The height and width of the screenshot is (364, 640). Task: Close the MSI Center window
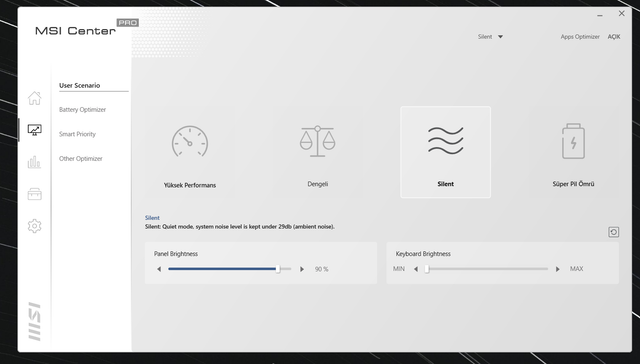pos(621,13)
